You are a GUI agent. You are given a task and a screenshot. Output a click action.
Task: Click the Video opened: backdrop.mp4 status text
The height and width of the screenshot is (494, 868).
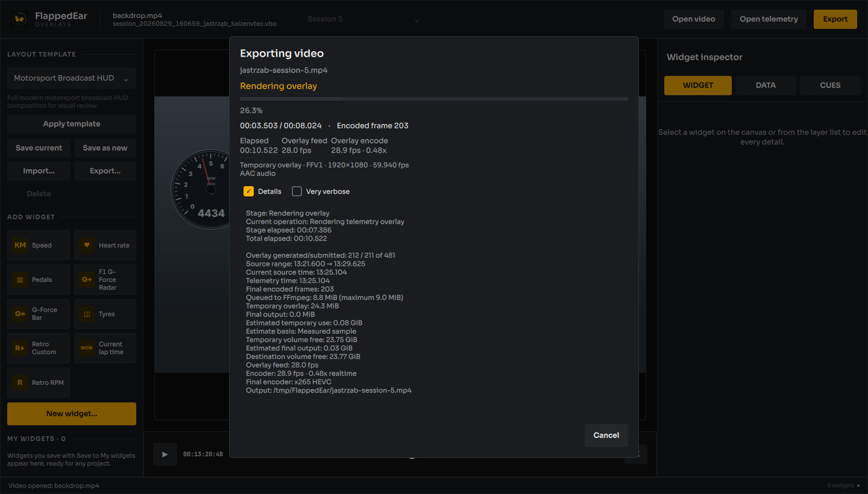54,486
